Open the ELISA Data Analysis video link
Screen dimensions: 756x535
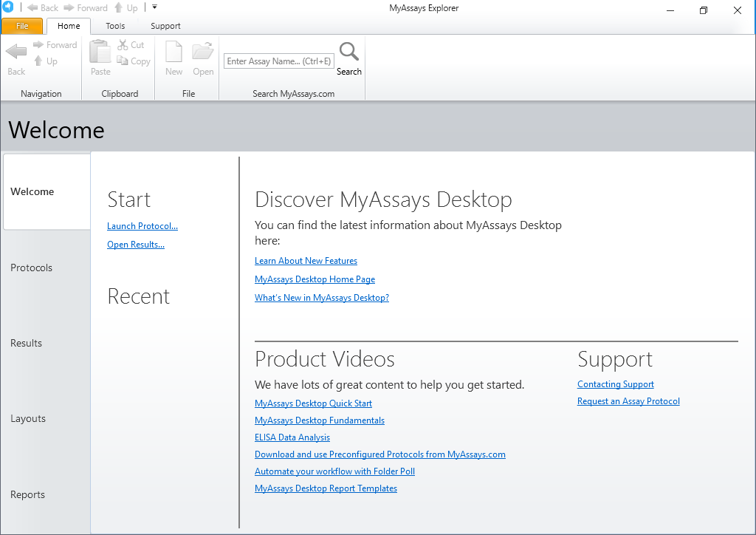tap(292, 437)
